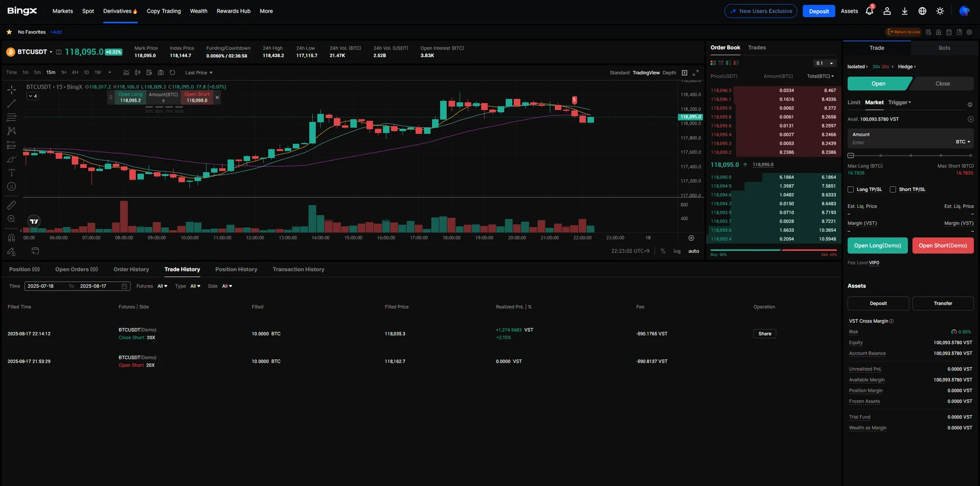The image size is (980, 486).
Task: Click Return to Live button
Action: tap(903, 32)
